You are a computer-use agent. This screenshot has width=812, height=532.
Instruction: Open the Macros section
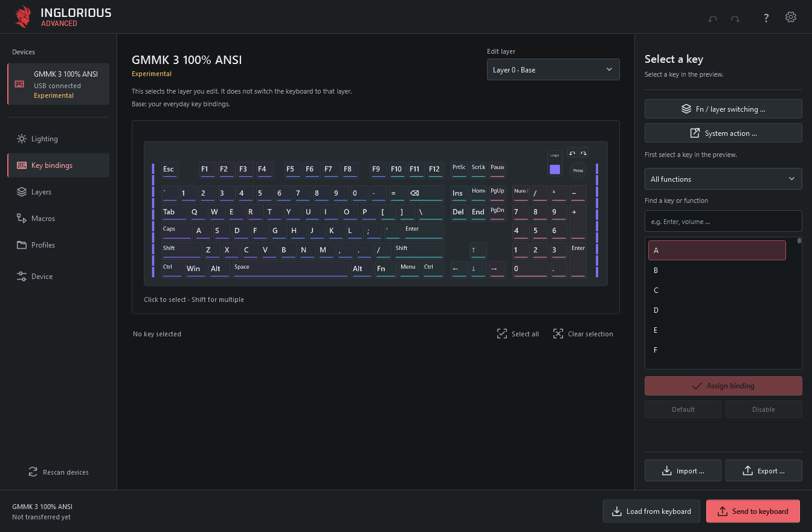point(59,219)
